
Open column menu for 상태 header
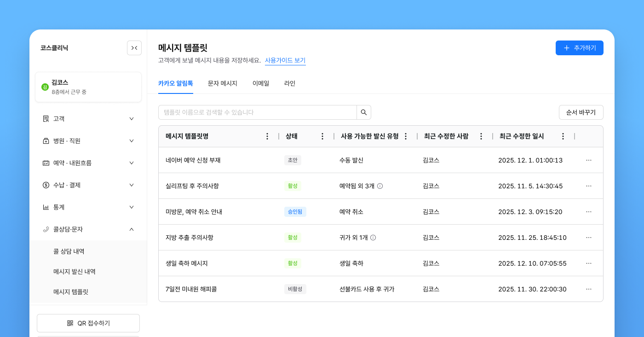coord(322,136)
